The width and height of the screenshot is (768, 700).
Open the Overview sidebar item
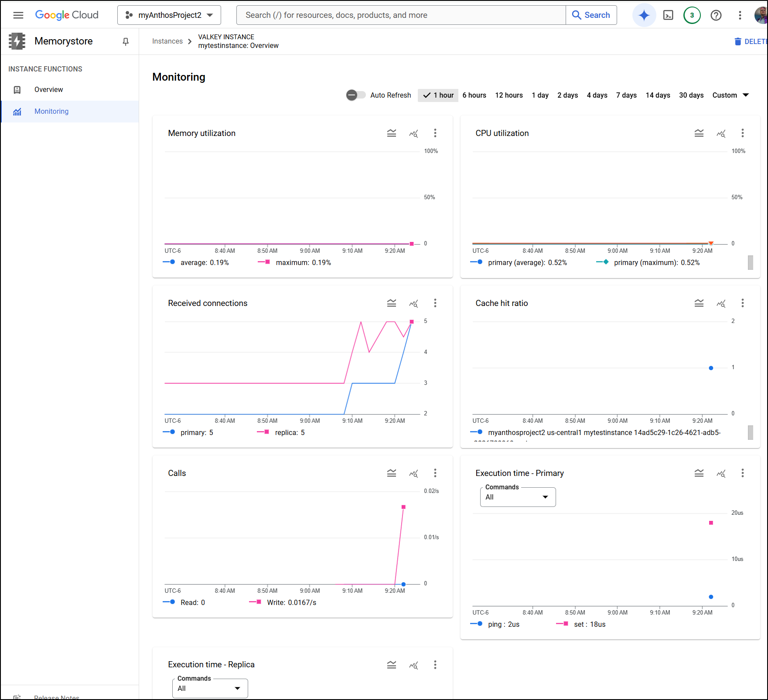pyautogui.click(x=70, y=90)
